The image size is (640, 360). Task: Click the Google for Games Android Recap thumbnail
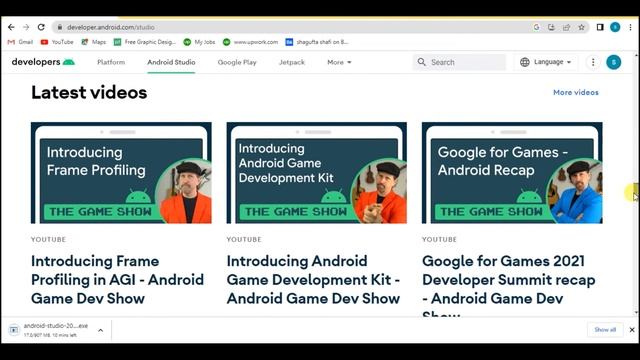click(x=512, y=173)
